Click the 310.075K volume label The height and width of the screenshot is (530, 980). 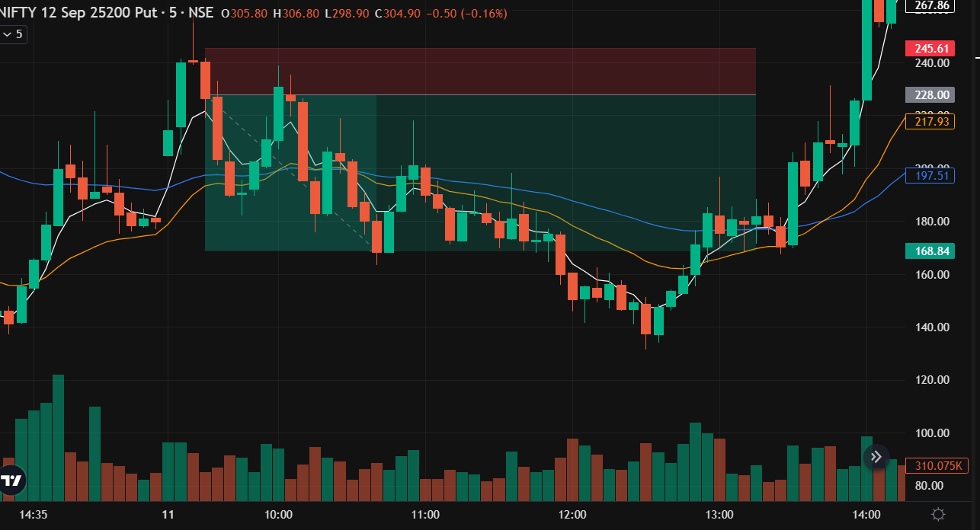click(936, 466)
